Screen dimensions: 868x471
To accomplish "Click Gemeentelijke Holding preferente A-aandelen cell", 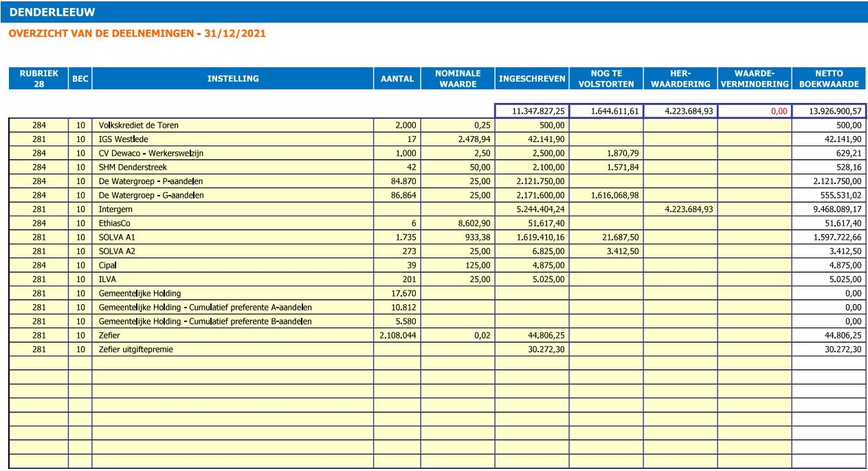I will [233, 307].
